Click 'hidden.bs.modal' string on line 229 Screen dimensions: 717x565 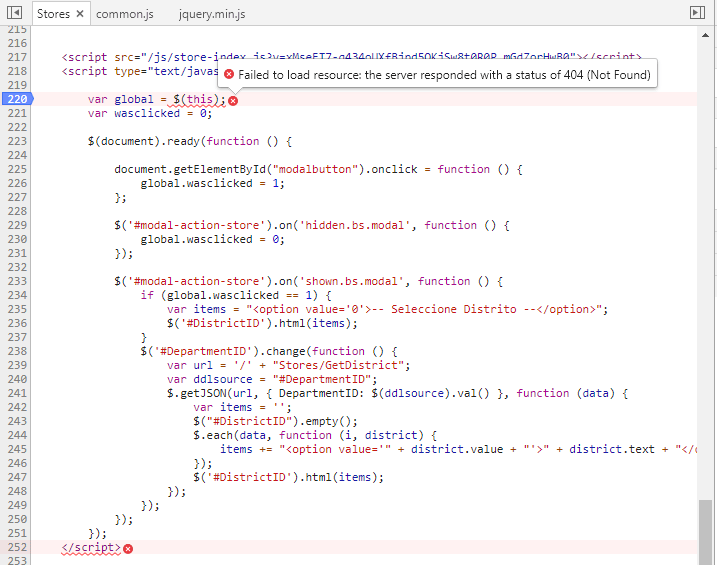coord(355,225)
